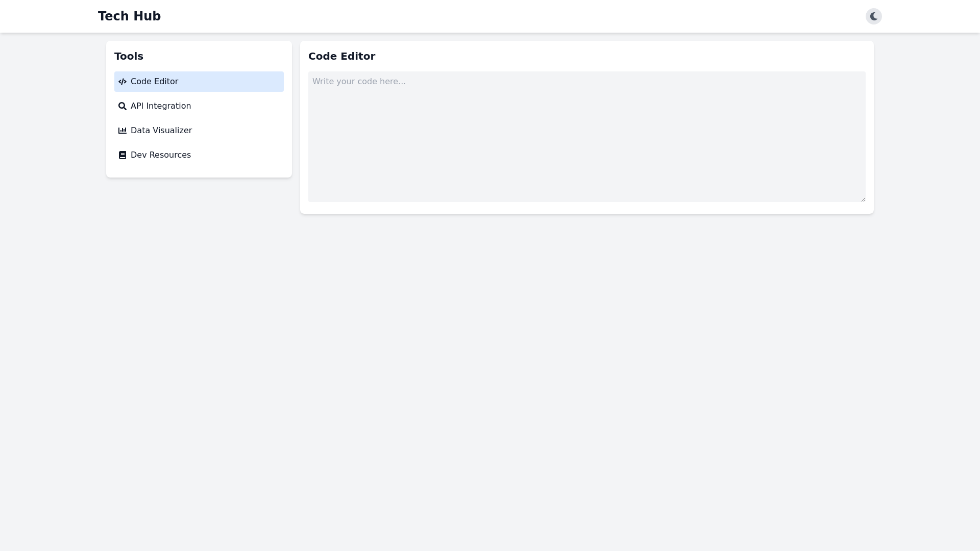
Task: Switch the theme using the top-right toggle
Action: pos(874,16)
